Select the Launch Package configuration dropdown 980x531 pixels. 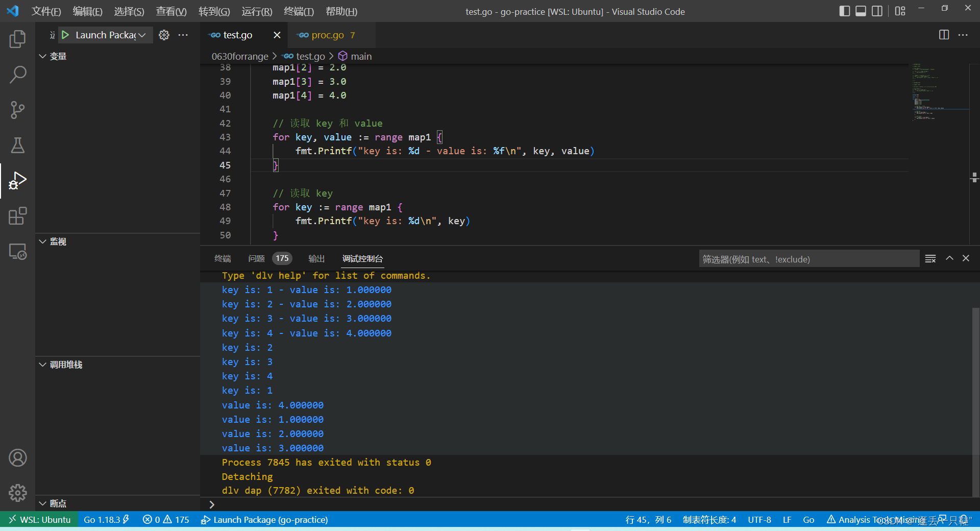pyautogui.click(x=110, y=35)
